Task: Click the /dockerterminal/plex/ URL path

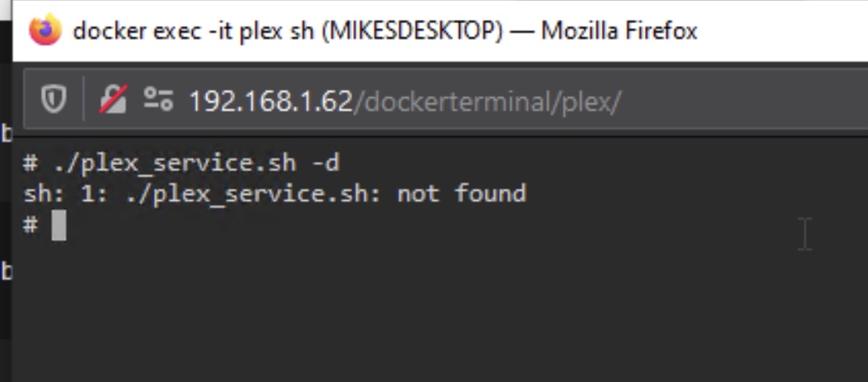Action: 488,101
